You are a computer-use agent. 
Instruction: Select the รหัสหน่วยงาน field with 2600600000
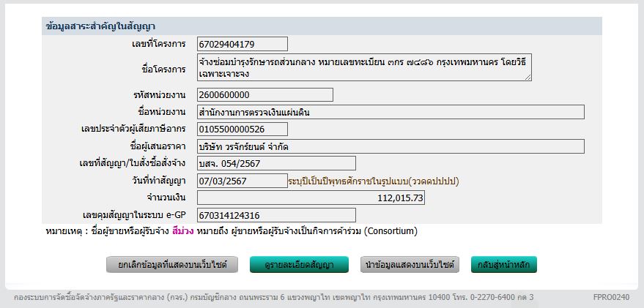[x=264, y=95]
